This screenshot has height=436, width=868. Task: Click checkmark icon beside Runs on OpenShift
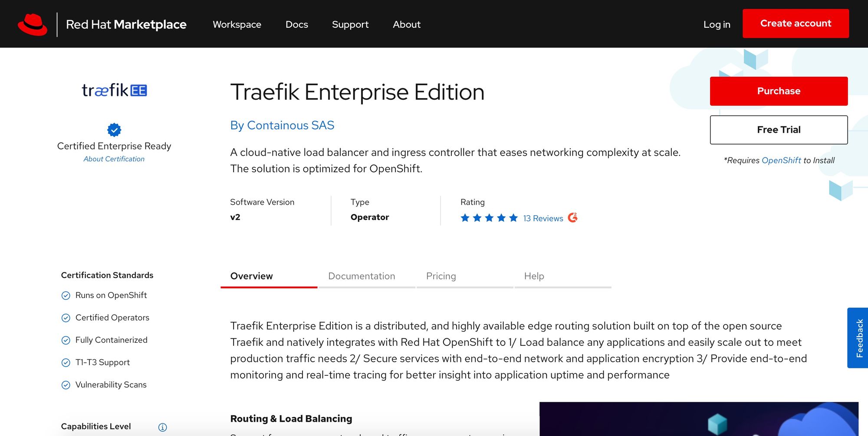[66, 295]
